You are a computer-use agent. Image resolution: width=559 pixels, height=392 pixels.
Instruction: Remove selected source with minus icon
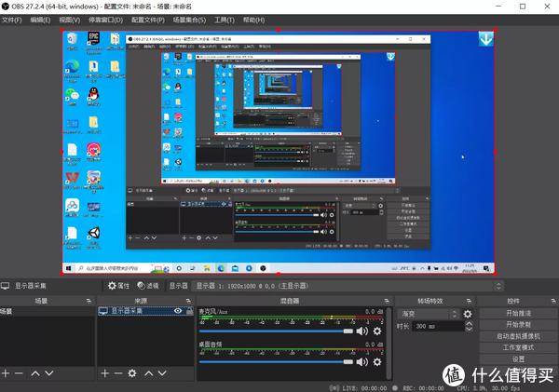point(118,373)
